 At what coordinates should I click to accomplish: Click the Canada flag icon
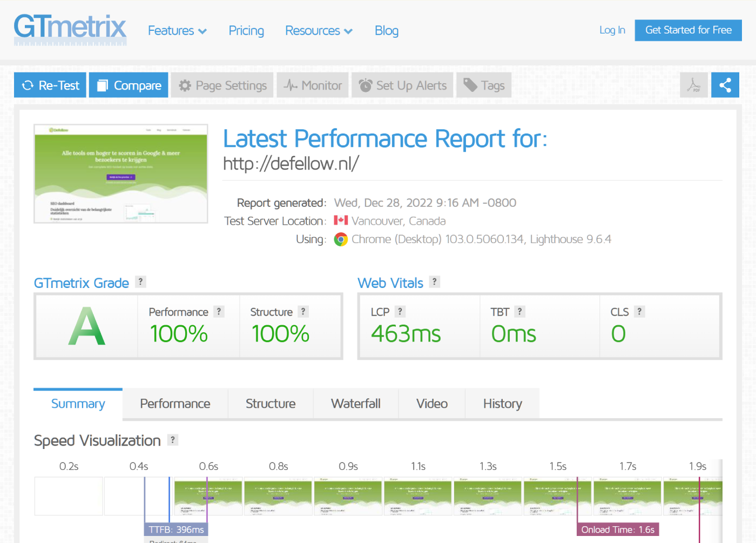coord(341,220)
